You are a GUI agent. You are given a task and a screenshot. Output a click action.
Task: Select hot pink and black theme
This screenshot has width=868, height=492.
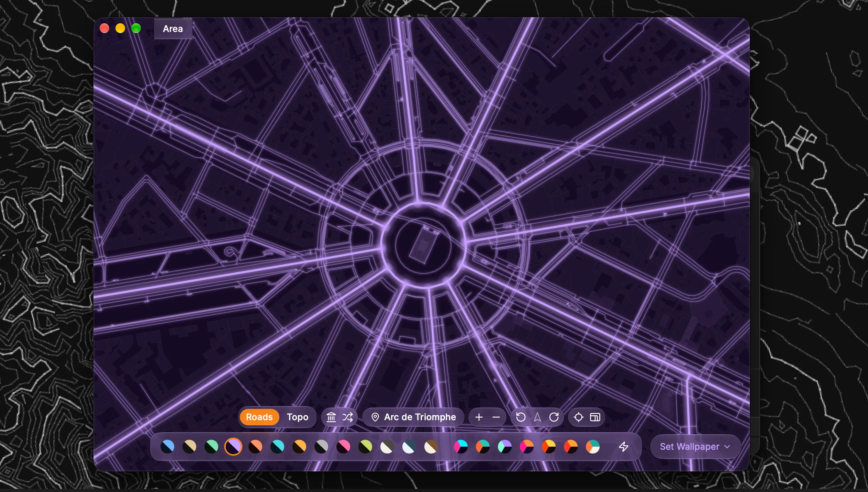pos(343,447)
